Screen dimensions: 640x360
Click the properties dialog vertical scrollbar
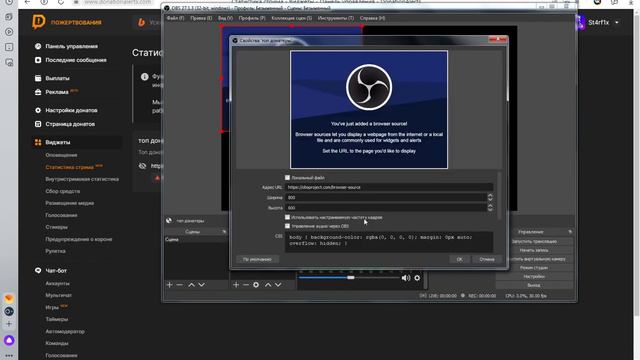(499, 196)
